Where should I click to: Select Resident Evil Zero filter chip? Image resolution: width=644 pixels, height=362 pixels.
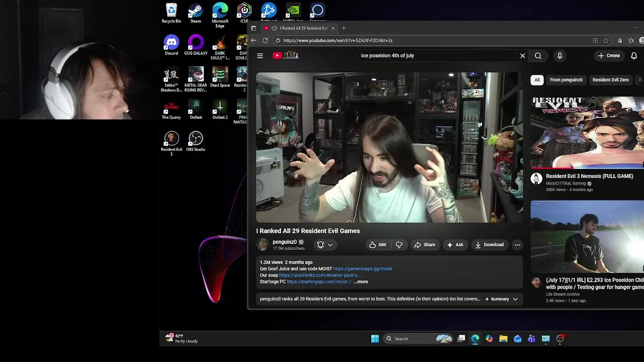coord(610,80)
